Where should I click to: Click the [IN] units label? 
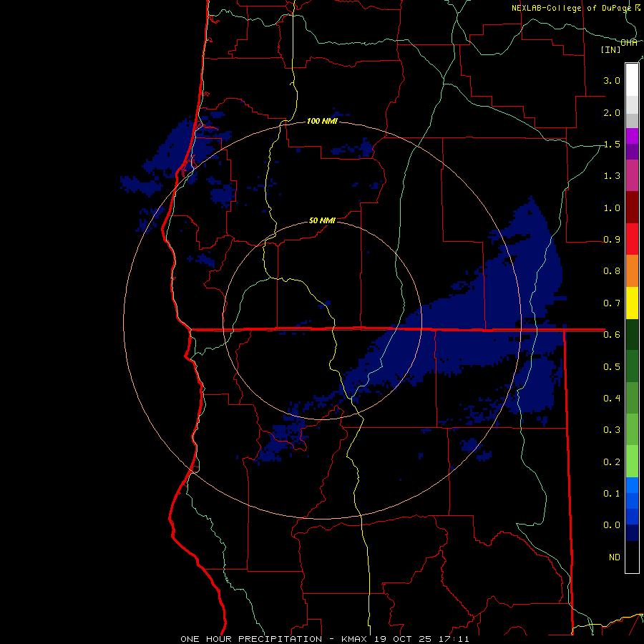611,49
